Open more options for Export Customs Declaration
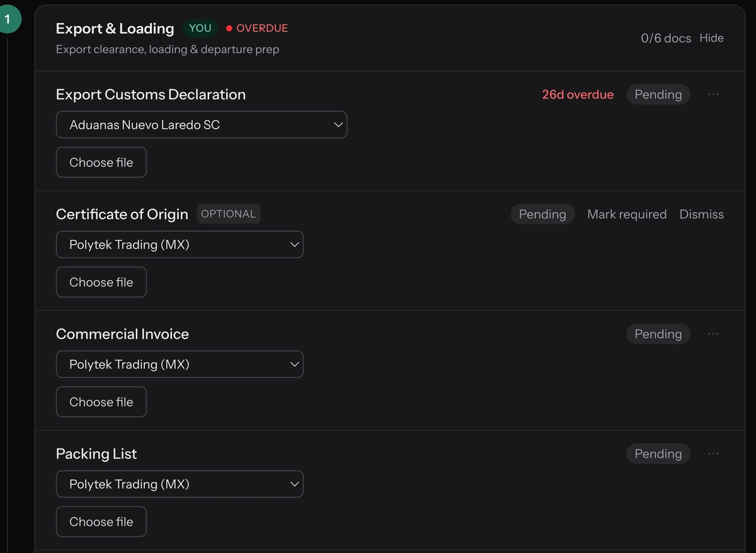Image resolution: width=756 pixels, height=553 pixels. [x=713, y=95]
